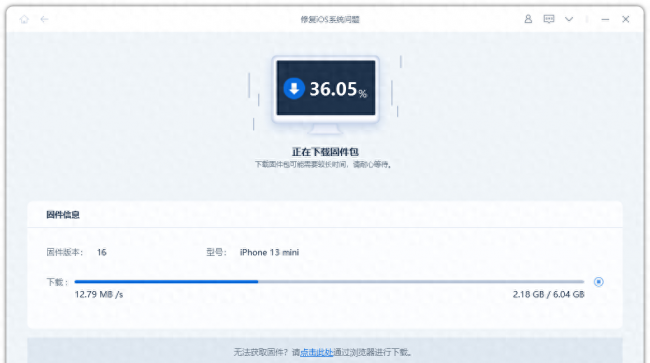Open the feedback message icon

point(549,19)
